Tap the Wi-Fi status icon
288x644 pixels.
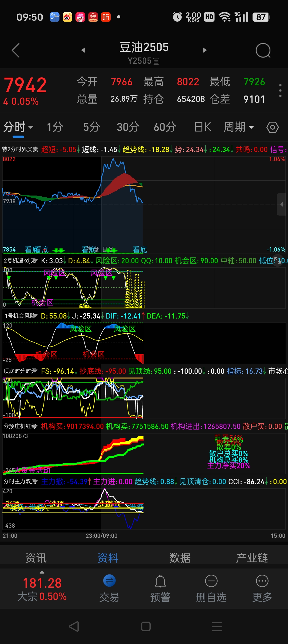click(225, 17)
